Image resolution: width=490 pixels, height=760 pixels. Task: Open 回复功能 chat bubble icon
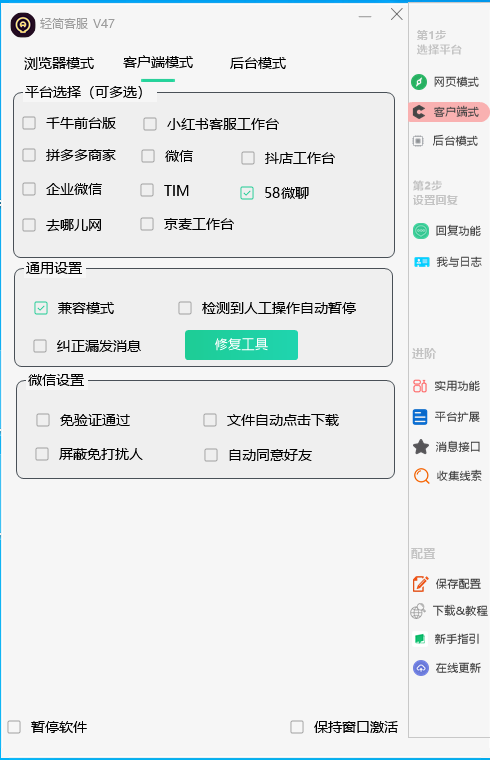(x=421, y=231)
